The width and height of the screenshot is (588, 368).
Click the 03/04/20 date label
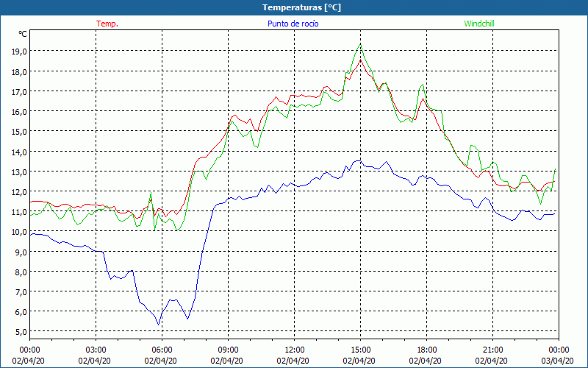click(559, 361)
